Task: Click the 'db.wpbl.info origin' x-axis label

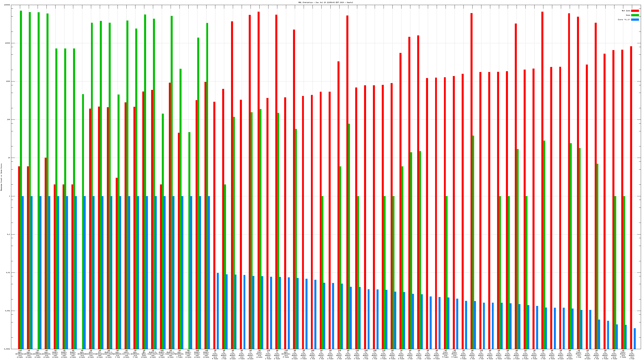Action: point(144,354)
